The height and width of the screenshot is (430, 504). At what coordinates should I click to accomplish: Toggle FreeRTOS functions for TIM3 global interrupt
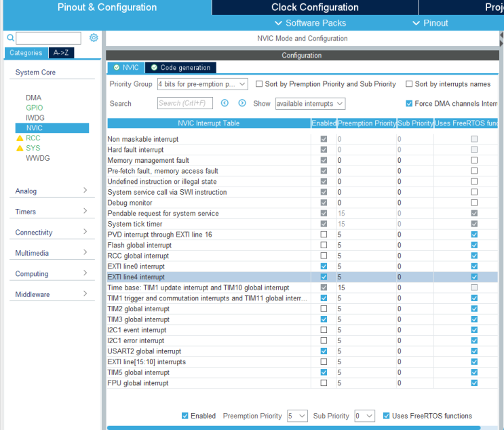pyautogui.click(x=474, y=319)
